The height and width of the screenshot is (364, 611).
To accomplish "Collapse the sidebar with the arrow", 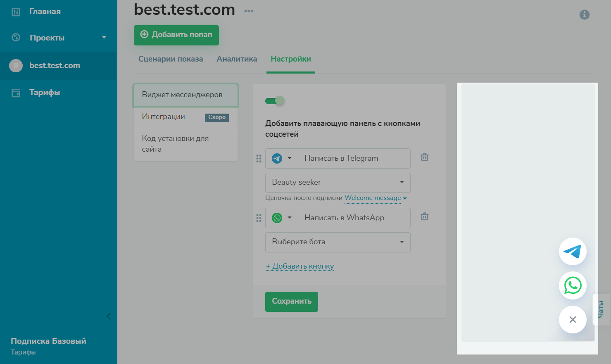I will coord(109,316).
